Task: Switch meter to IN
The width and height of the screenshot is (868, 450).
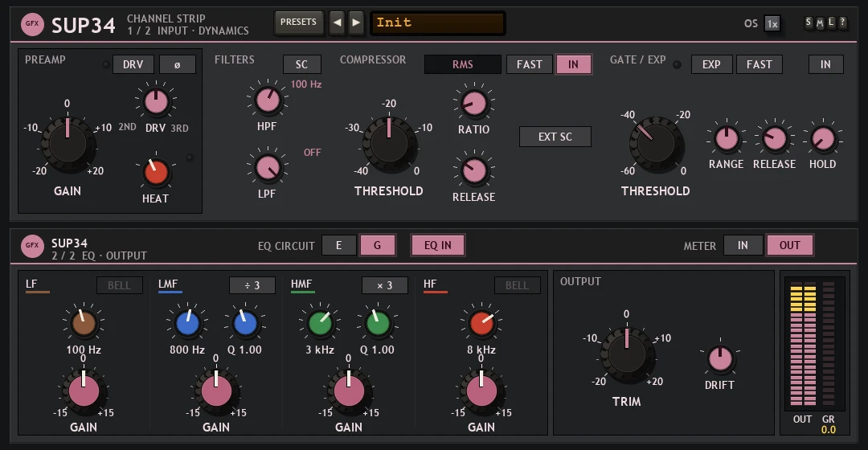Action: pyautogui.click(x=743, y=245)
